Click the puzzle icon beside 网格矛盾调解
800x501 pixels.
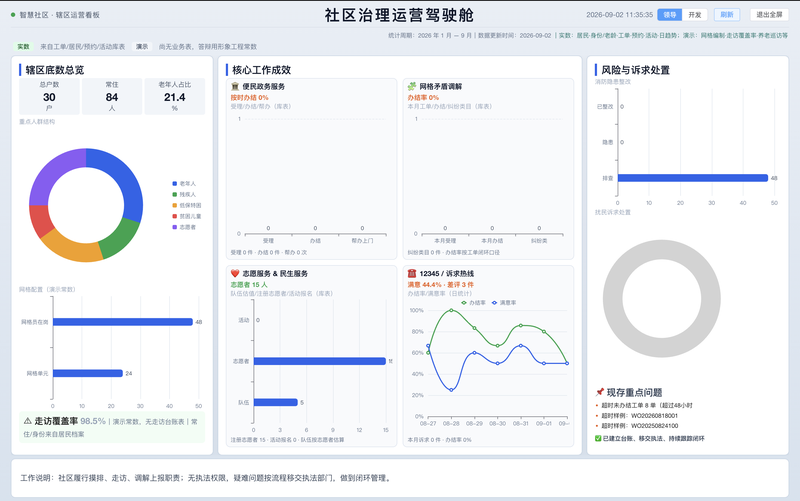click(412, 86)
